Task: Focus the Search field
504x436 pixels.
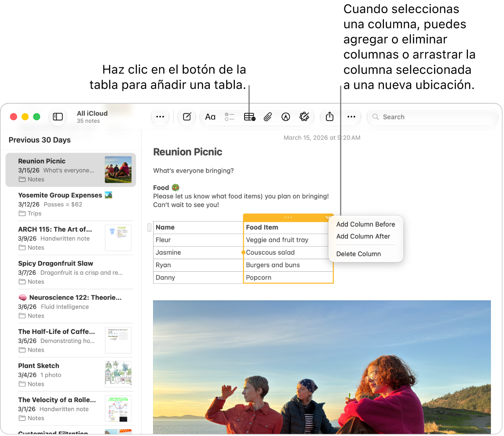Action: coord(432,116)
